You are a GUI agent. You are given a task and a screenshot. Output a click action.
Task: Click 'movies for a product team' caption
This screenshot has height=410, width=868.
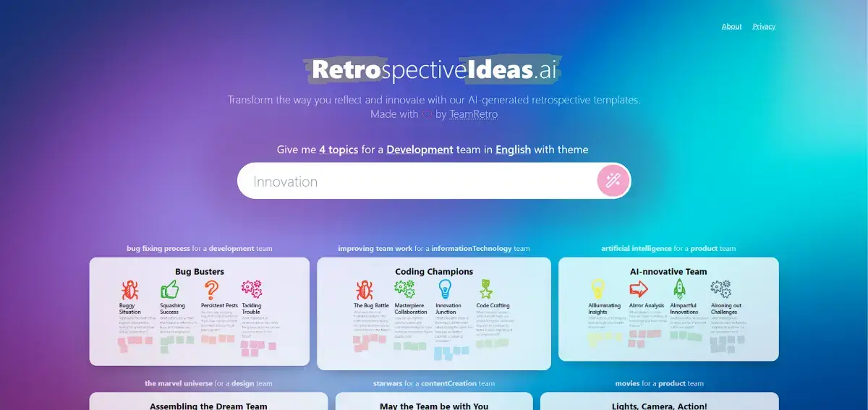click(660, 384)
